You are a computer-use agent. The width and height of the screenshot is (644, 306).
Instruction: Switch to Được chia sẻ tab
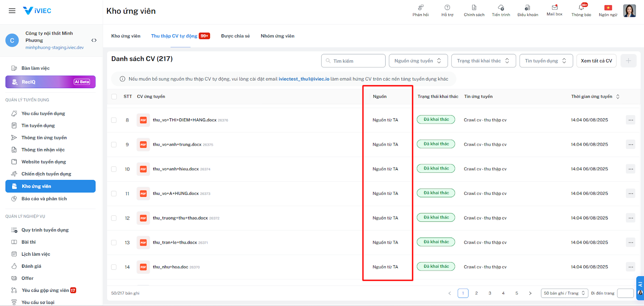coord(235,36)
